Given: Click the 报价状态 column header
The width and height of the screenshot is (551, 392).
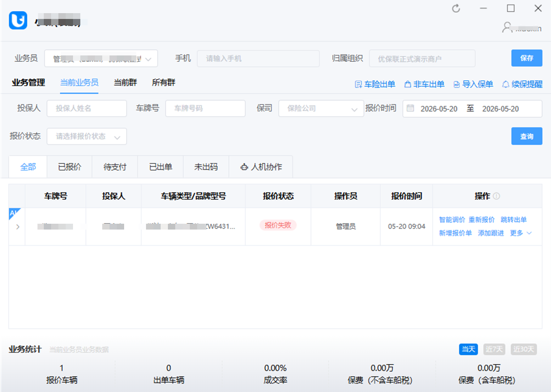Looking at the screenshot, I should click(x=278, y=196).
